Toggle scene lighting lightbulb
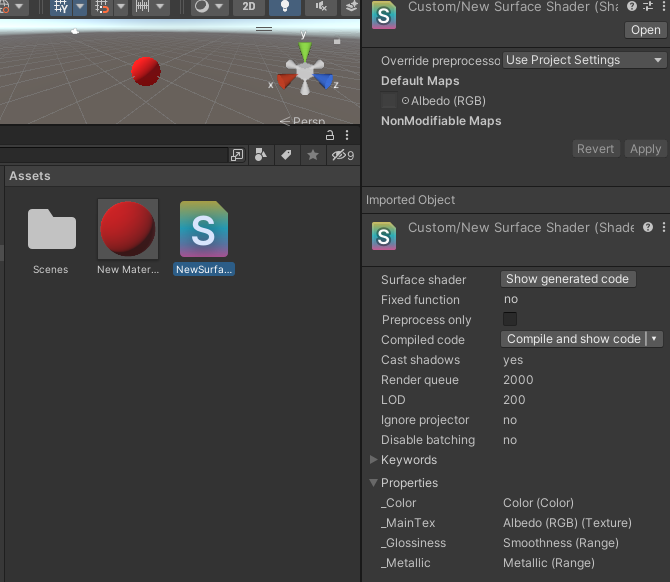670x582 pixels. pos(285,7)
